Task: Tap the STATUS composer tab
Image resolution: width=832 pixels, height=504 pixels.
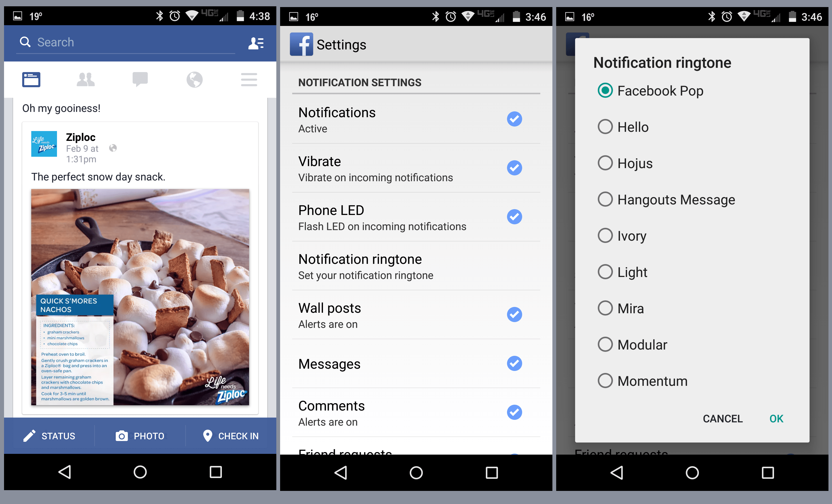Action: (x=49, y=436)
